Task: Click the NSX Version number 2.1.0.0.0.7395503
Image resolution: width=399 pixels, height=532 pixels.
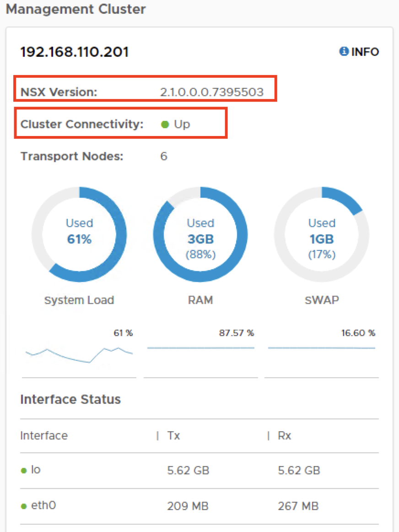Action: [212, 92]
